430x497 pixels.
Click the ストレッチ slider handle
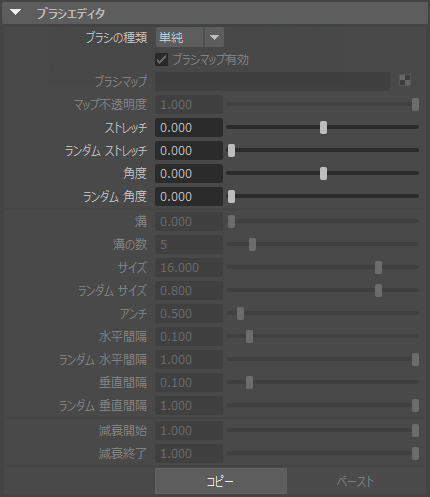323,127
